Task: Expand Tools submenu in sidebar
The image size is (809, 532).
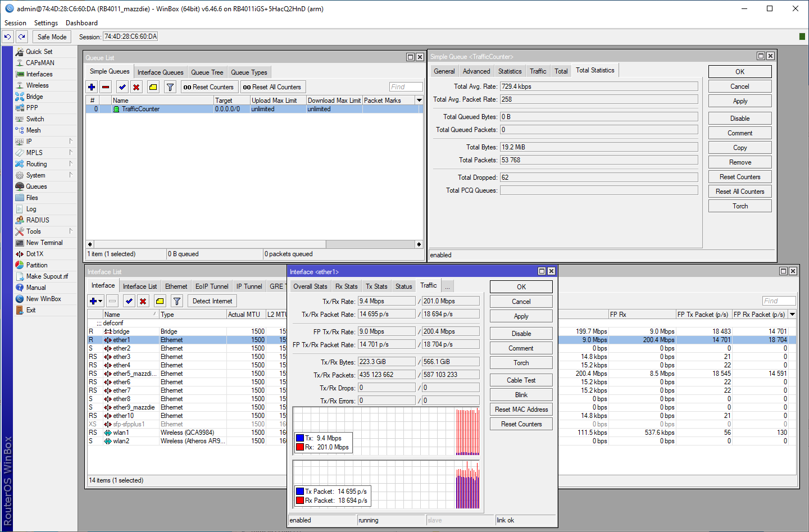Action: click(71, 231)
